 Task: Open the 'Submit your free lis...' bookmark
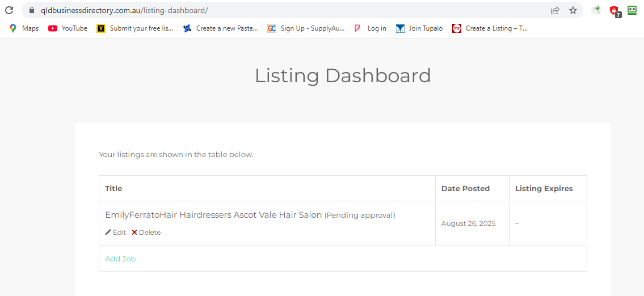point(135,28)
